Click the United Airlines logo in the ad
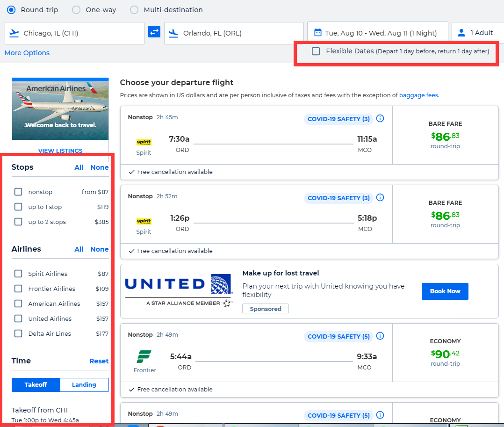Screen dimensions: 504x427 [x=179, y=286]
